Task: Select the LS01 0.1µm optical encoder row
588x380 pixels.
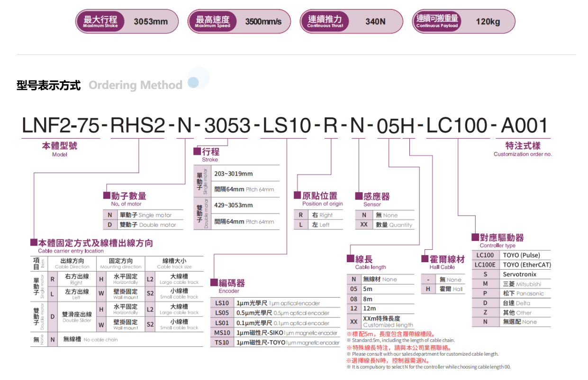Action: (x=275, y=323)
